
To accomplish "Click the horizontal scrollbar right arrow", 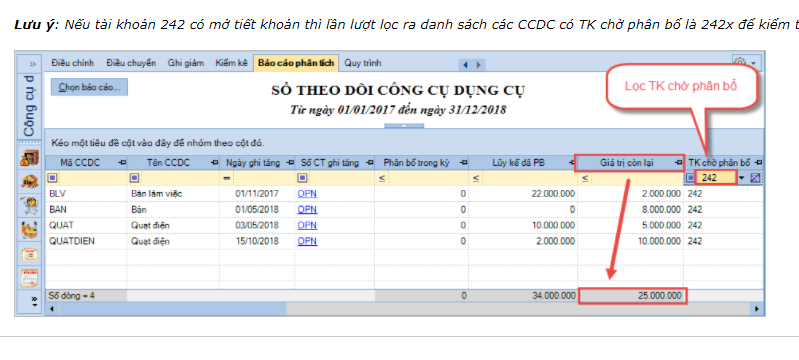I will coord(758,309).
